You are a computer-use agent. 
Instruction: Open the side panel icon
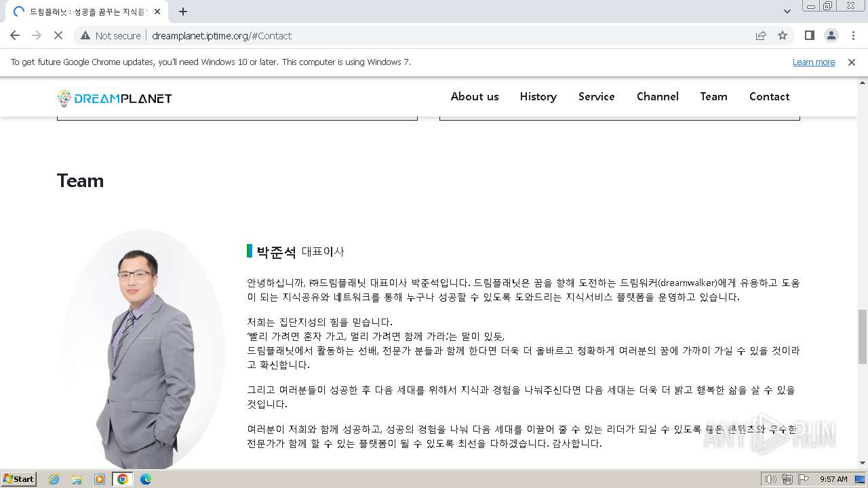click(810, 35)
